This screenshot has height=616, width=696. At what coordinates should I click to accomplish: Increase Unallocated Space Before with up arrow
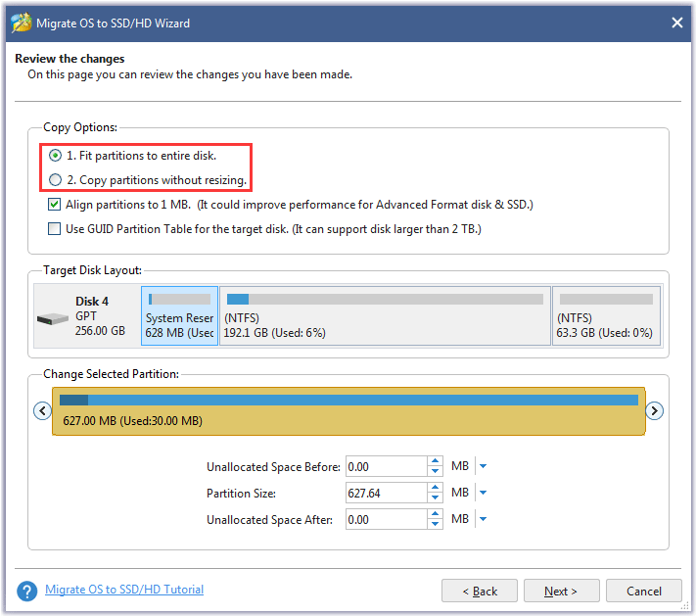435,461
